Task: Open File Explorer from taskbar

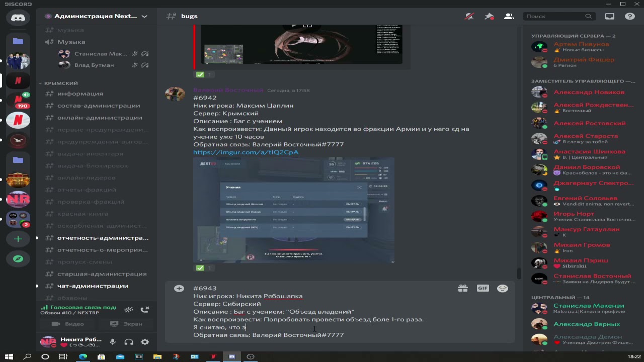Action: pyautogui.click(x=157, y=356)
